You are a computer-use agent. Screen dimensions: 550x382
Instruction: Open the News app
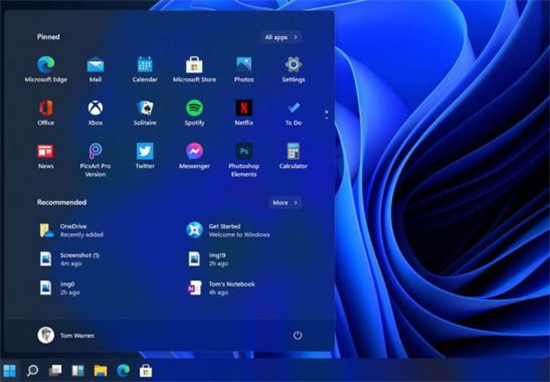tap(46, 156)
